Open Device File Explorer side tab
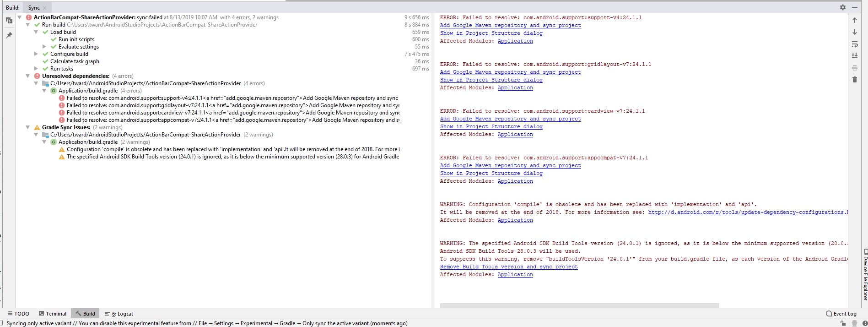Screen dimensions: 868x327 click(x=865, y=274)
